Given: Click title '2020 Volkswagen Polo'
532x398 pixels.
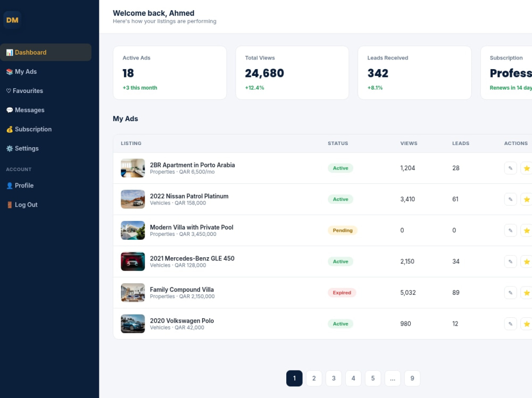Looking at the screenshot, I should (182, 321).
